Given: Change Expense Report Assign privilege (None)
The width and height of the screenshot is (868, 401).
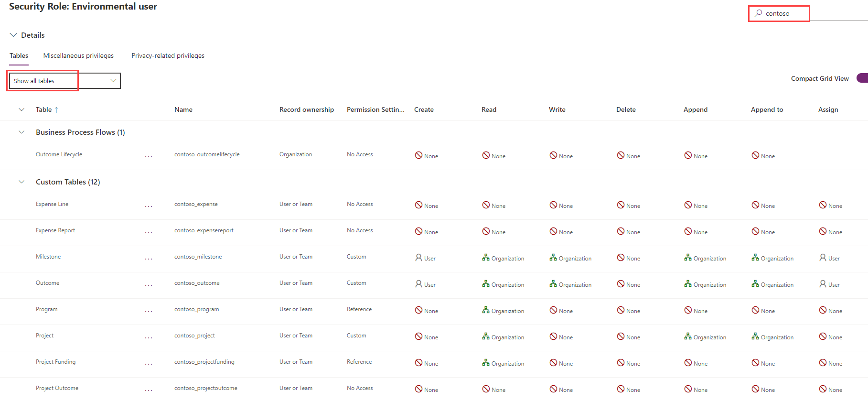Looking at the screenshot, I should (x=830, y=232).
